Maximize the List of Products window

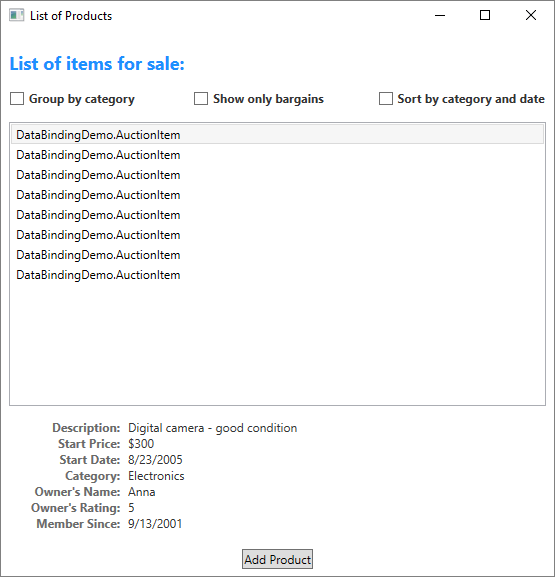coord(485,15)
